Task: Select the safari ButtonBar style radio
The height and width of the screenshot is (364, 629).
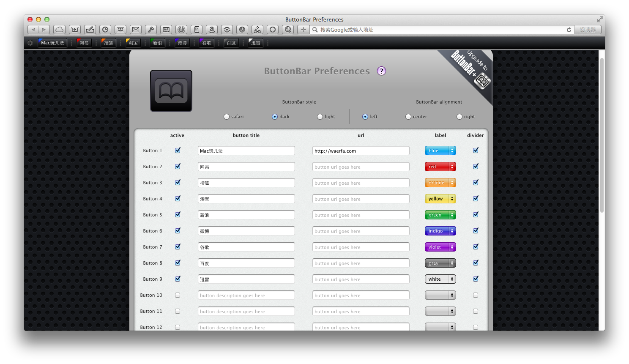Action: pos(227,117)
